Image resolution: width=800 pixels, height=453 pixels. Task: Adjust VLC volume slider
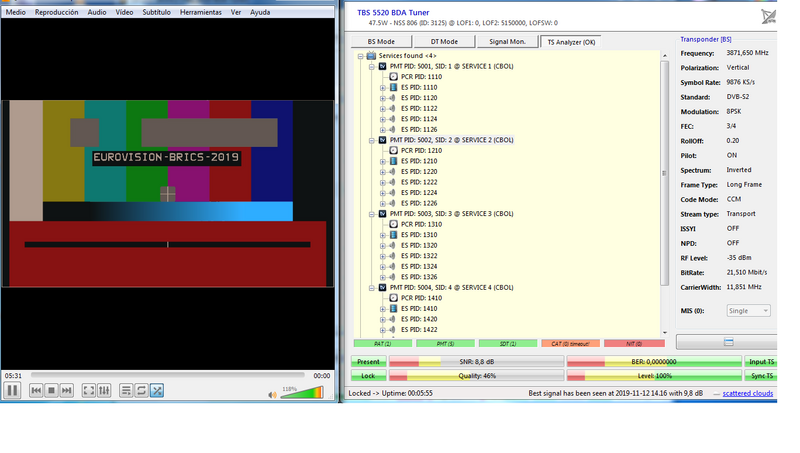[302, 393]
